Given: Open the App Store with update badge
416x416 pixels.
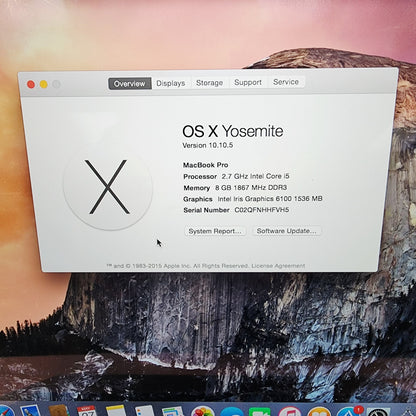Looking at the screenshot, I should (348, 411).
